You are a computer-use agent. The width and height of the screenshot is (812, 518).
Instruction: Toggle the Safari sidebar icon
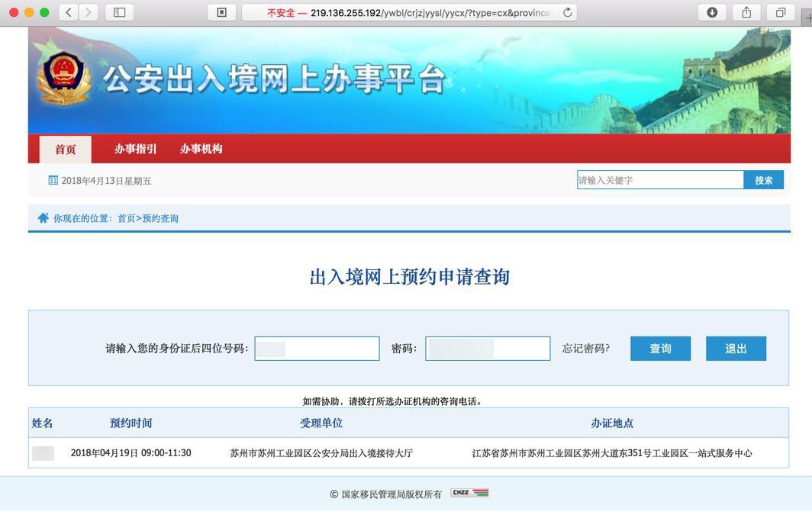[120, 12]
